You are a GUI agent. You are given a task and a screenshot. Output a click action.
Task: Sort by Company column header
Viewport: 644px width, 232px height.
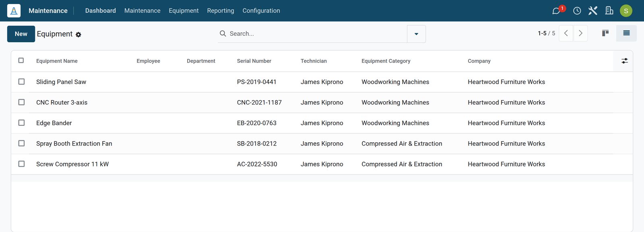(x=479, y=61)
